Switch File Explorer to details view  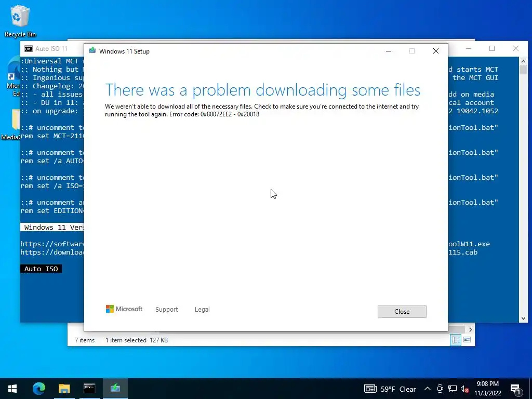coord(456,340)
